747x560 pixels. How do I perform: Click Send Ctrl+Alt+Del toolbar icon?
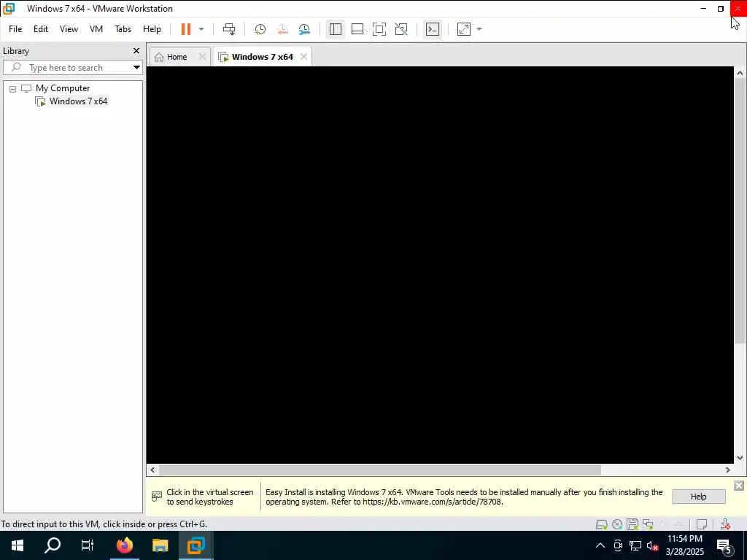(x=229, y=29)
